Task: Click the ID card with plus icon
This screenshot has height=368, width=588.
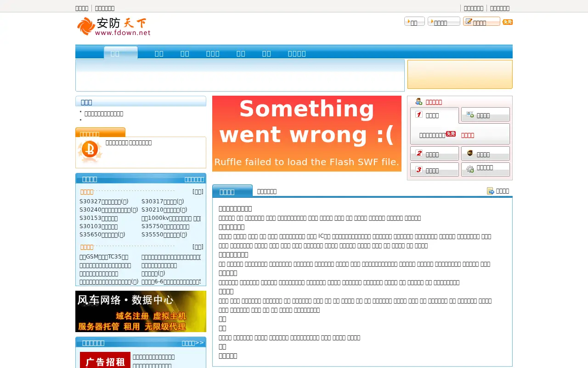Action: [x=470, y=115]
